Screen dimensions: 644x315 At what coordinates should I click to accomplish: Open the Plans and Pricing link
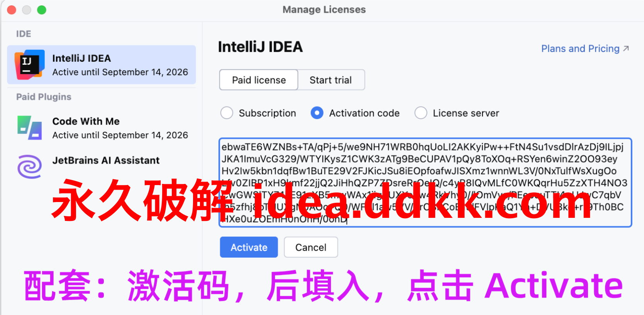coord(580,49)
